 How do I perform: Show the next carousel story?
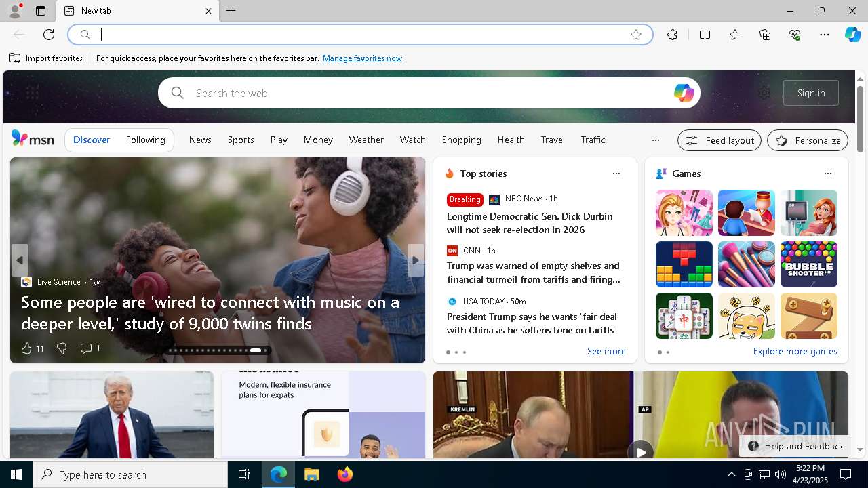click(416, 260)
